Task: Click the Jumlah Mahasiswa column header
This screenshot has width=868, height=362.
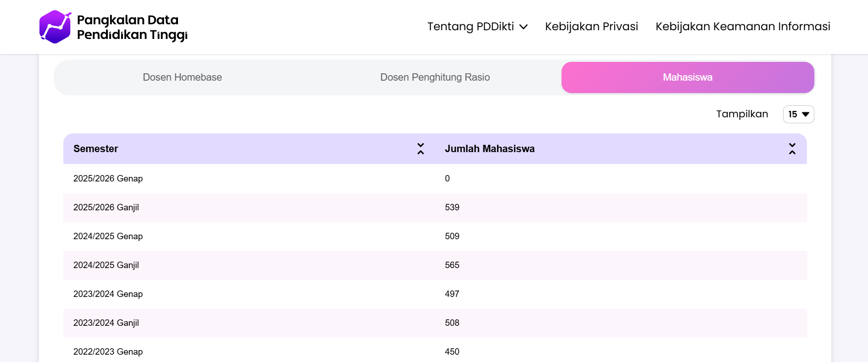Action: tap(490, 149)
